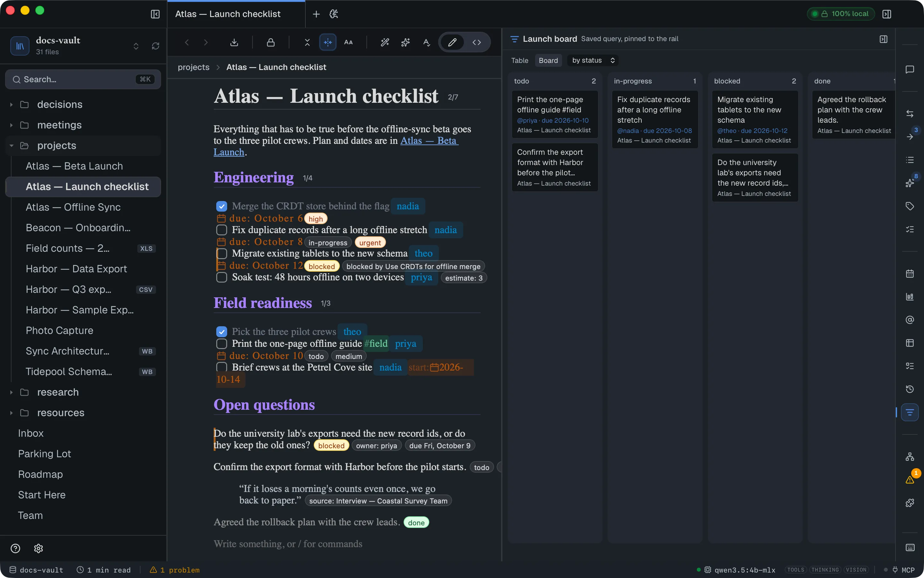Image resolution: width=924 pixels, height=578 pixels.
Task: Click 1 problem in status bar
Action: pyautogui.click(x=175, y=570)
